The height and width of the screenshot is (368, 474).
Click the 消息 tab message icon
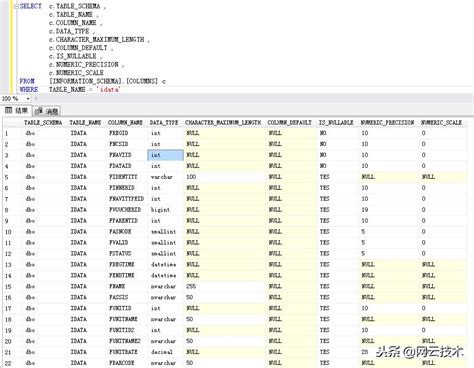(x=38, y=111)
